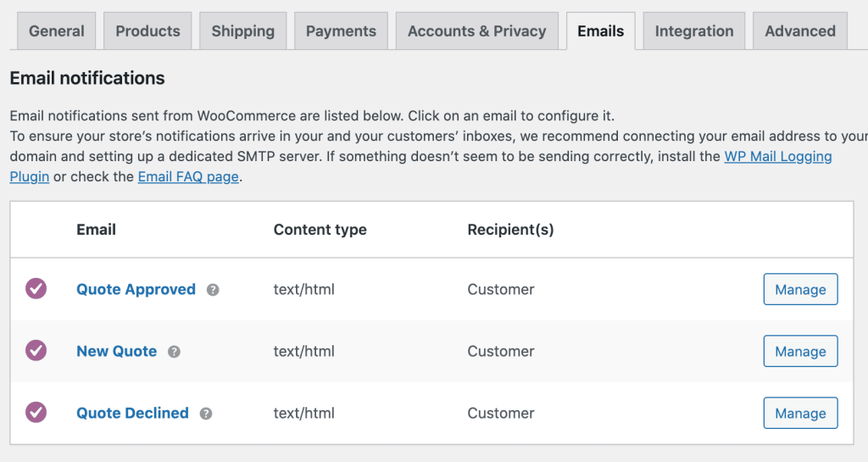Image resolution: width=868 pixels, height=462 pixels.
Task: Toggle the enabled checkmark for Quote Approved
Action: [x=36, y=289]
